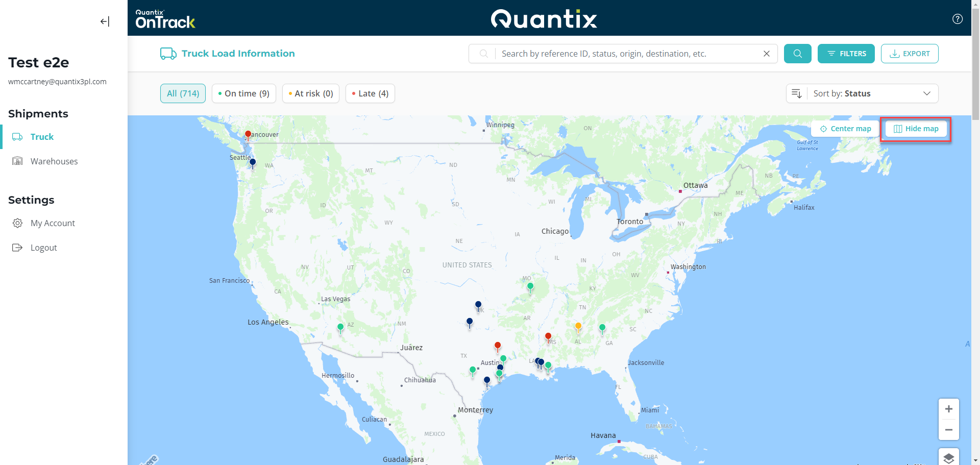Screen dimensions: 980x465
Task: Zoom out on the map
Action: tap(948, 430)
